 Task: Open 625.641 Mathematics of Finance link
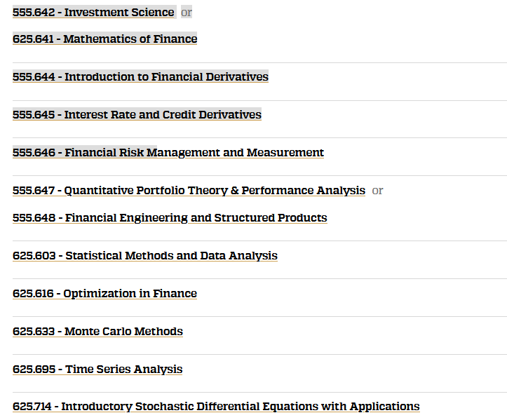pos(104,39)
